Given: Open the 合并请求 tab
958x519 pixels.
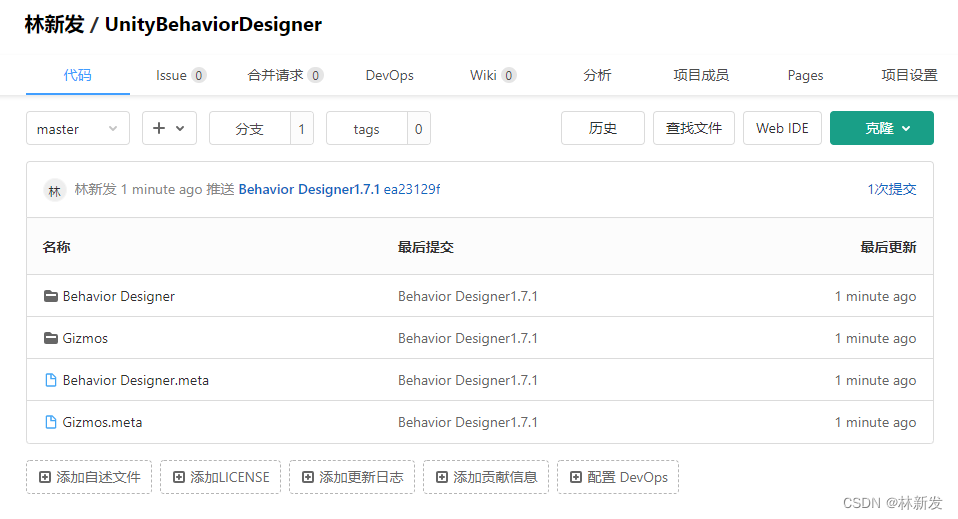Looking at the screenshot, I should (285, 75).
